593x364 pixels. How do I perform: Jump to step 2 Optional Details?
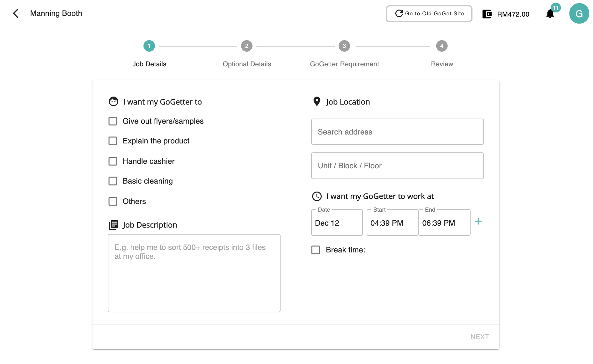pyautogui.click(x=246, y=46)
